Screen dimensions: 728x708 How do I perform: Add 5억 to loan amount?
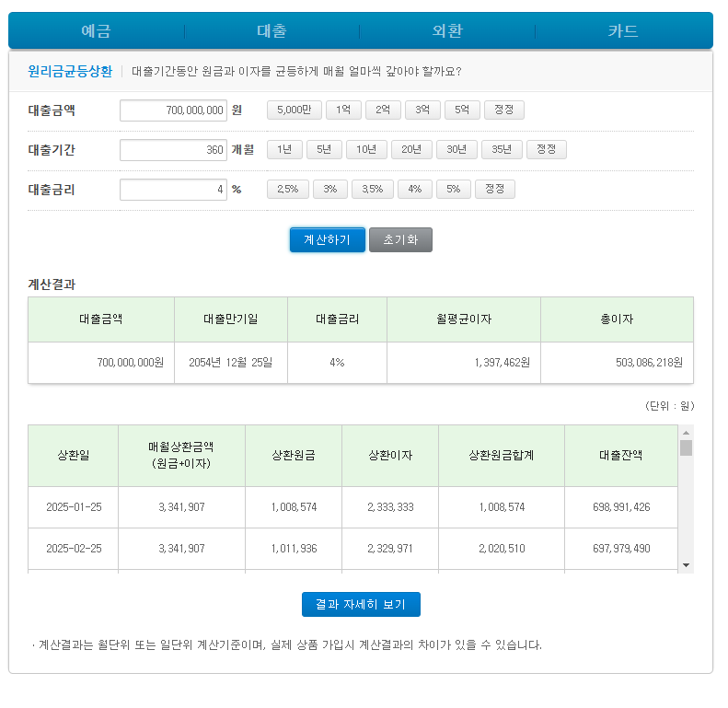[462, 110]
